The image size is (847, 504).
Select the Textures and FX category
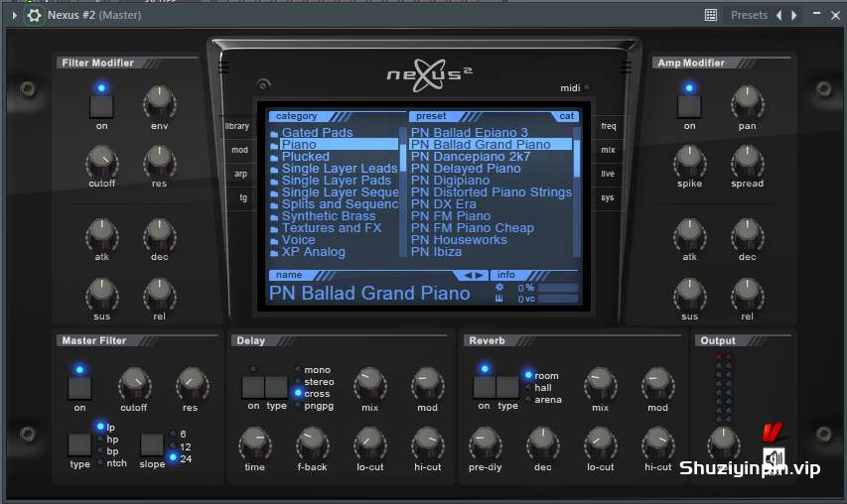coord(334,228)
